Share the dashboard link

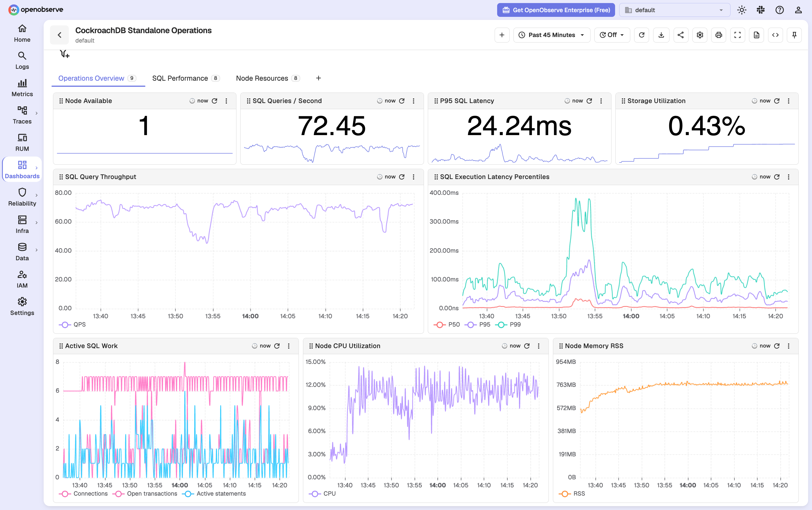pyautogui.click(x=681, y=35)
